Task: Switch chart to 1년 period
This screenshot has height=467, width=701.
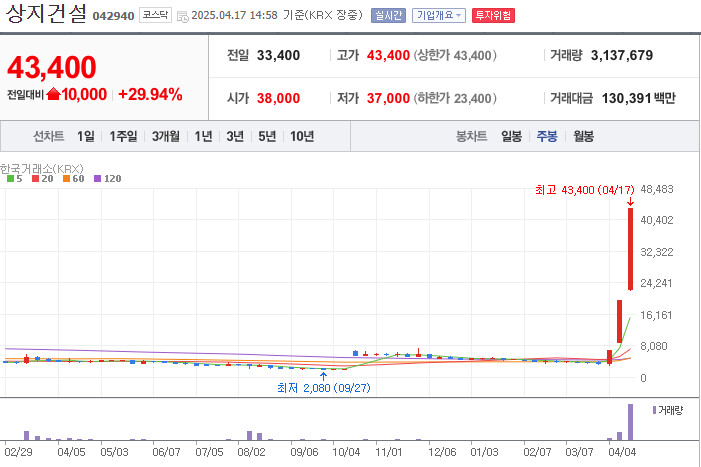Action: click(x=204, y=136)
